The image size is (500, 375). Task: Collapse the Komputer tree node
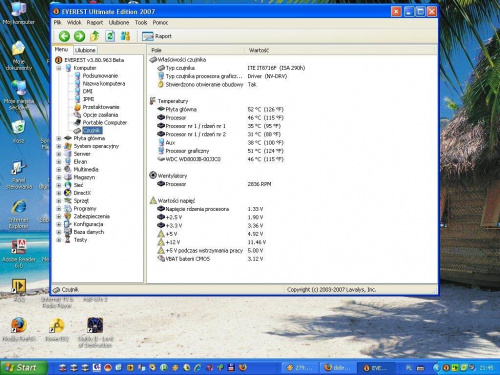[59, 68]
